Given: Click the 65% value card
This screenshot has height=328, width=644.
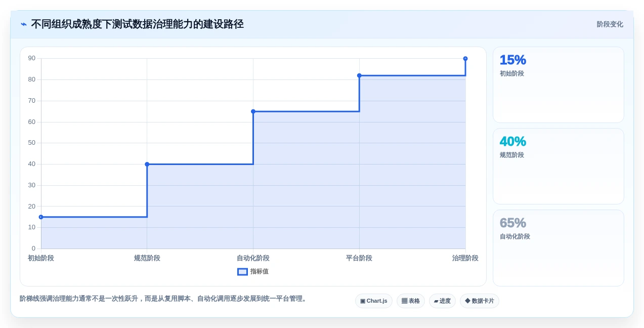Looking at the screenshot, I should pyautogui.click(x=559, y=248).
